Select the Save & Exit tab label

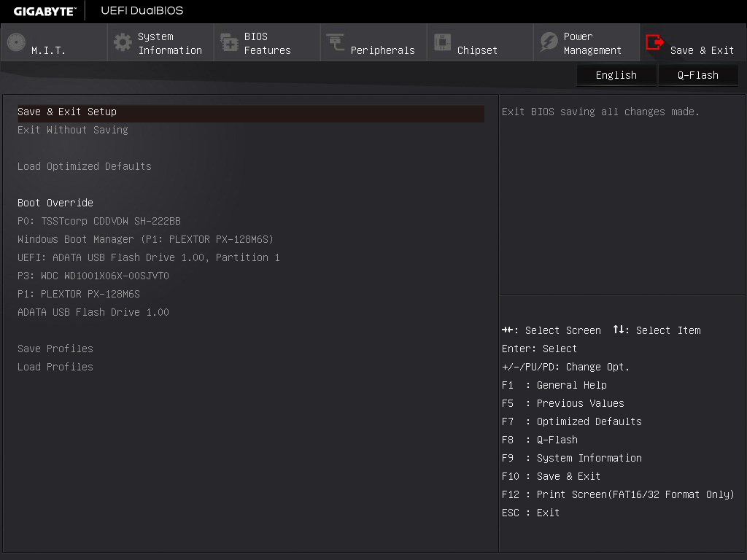[x=702, y=50]
